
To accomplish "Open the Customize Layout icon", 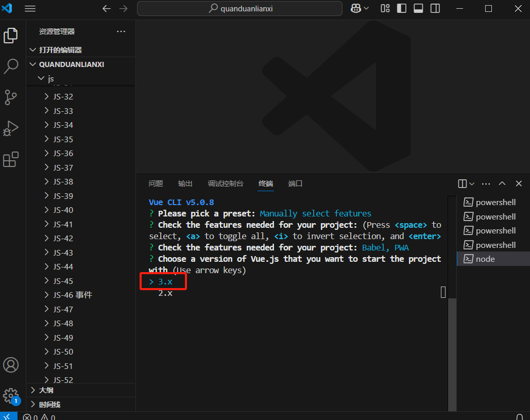I will pos(385,8).
